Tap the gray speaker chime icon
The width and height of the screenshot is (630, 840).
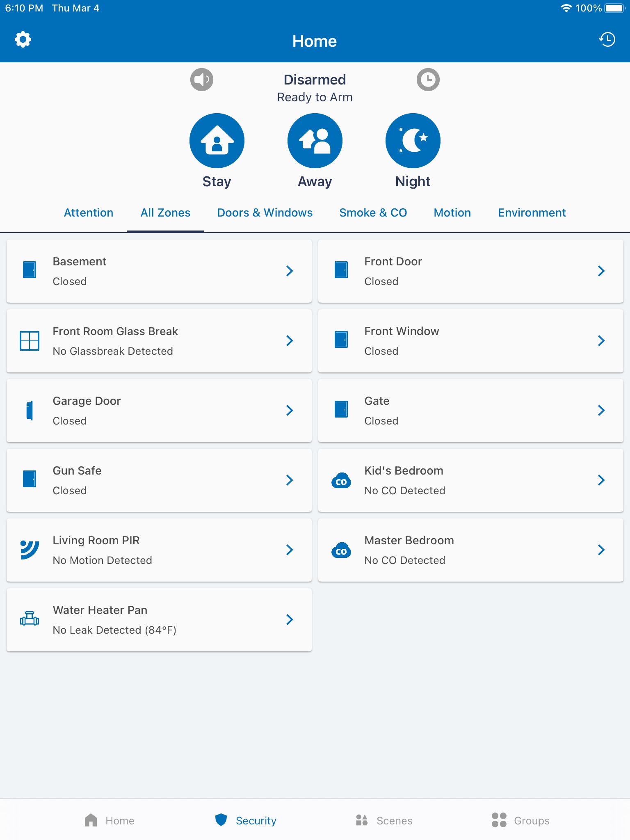coord(202,79)
